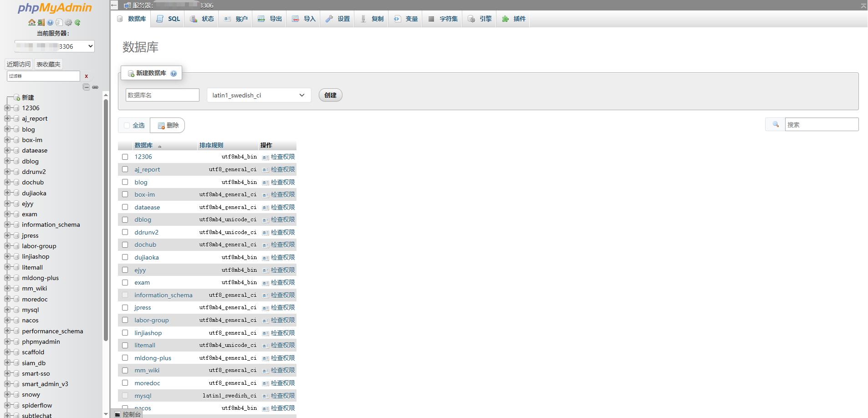This screenshot has height=418, width=868.
Task: Go to the phpMyAdmin home icon
Action: (x=32, y=22)
